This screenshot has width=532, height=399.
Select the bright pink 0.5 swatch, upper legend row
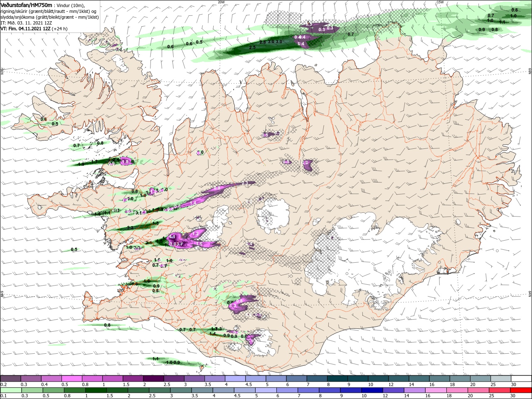(71, 379)
